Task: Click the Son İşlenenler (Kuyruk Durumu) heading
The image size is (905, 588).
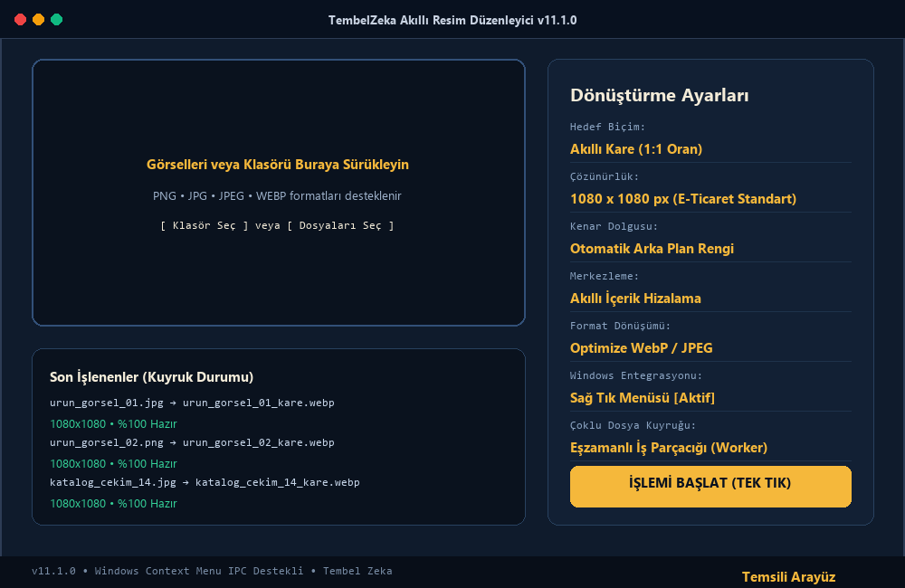Action: pyautogui.click(x=152, y=377)
